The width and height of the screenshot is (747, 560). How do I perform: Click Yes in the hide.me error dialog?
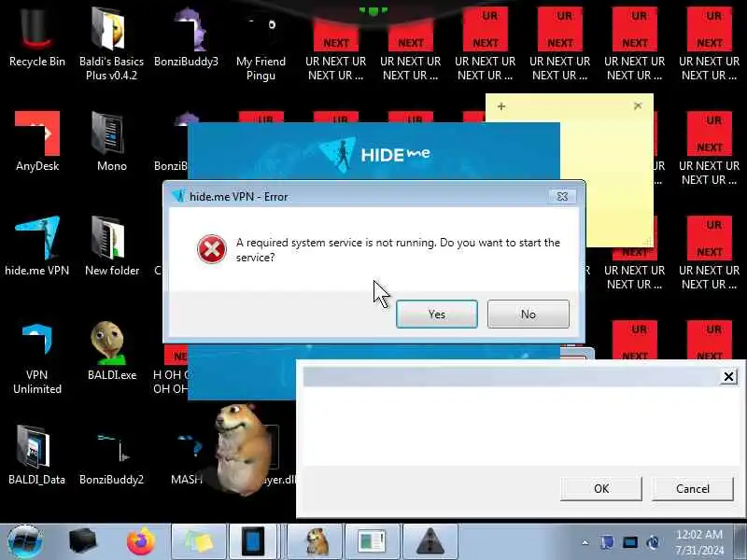(x=436, y=315)
